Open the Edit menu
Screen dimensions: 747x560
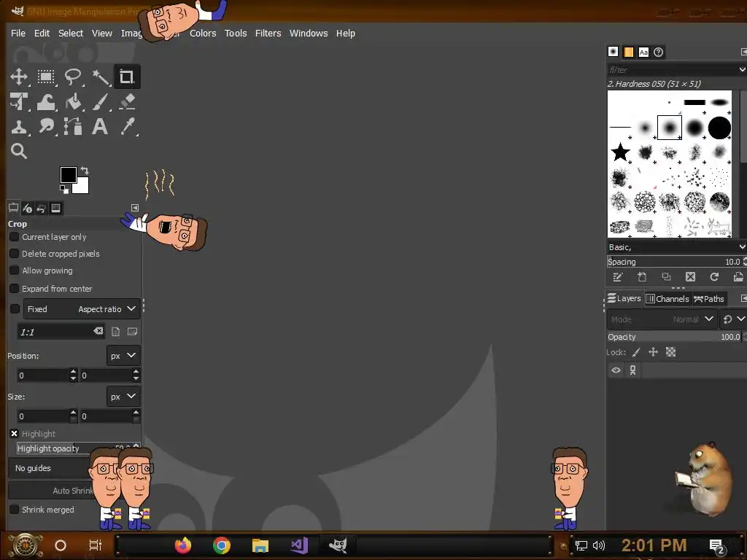pos(42,34)
